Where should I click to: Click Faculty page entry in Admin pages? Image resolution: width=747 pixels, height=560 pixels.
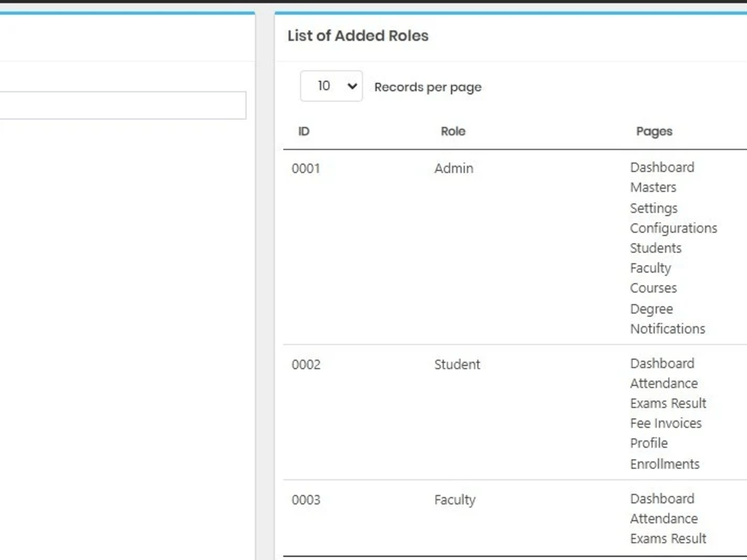[x=651, y=269]
